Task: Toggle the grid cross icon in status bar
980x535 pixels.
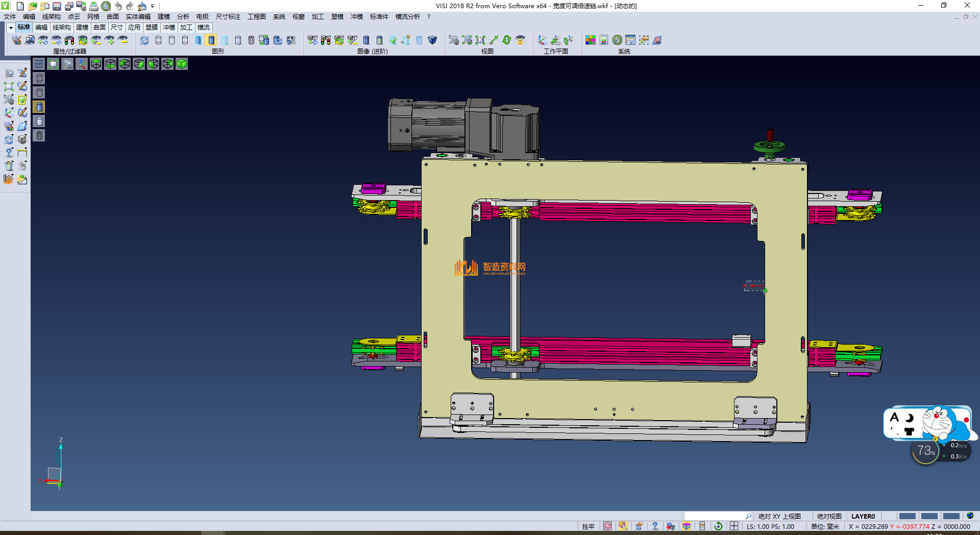Action: (734, 526)
